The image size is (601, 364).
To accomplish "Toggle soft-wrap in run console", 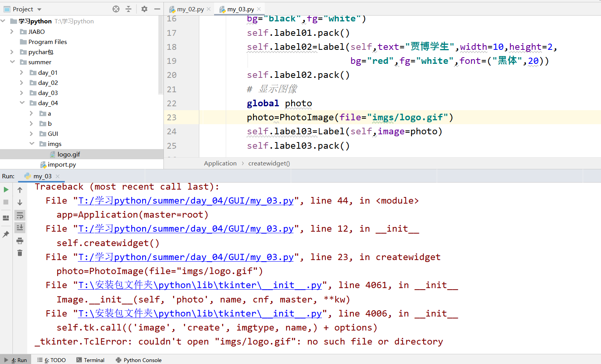I will [20, 215].
